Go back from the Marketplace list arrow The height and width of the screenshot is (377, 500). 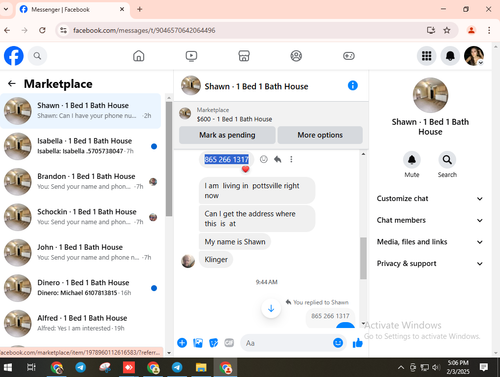tap(12, 83)
